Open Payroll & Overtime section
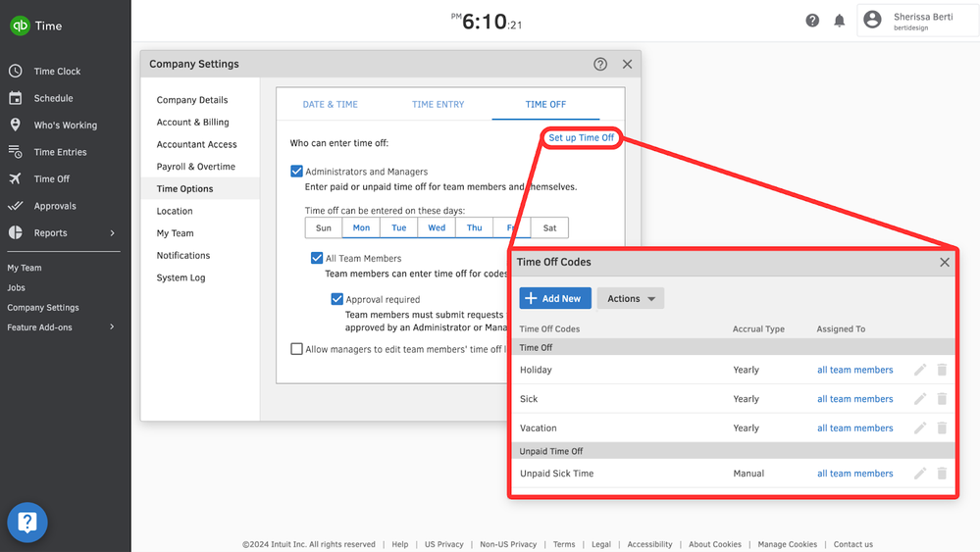This screenshot has width=980, height=552. pyautogui.click(x=195, y=167)
